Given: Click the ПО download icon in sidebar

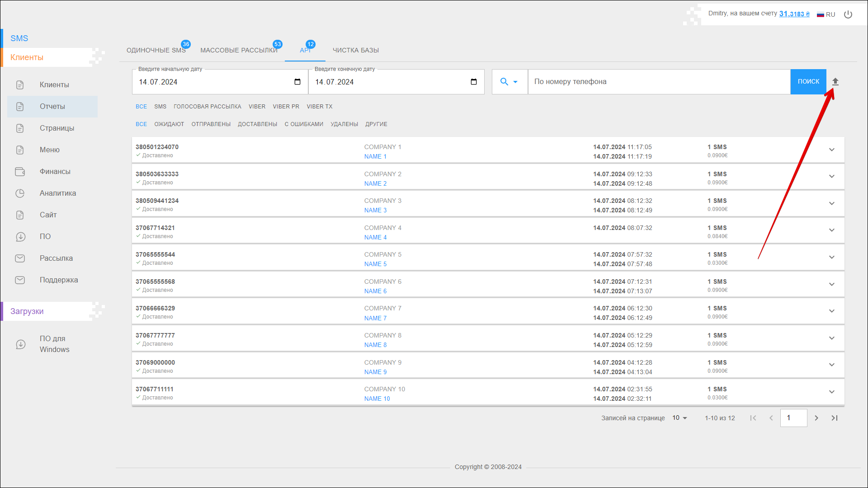Looking at the screenshot, I should point(20,237).
